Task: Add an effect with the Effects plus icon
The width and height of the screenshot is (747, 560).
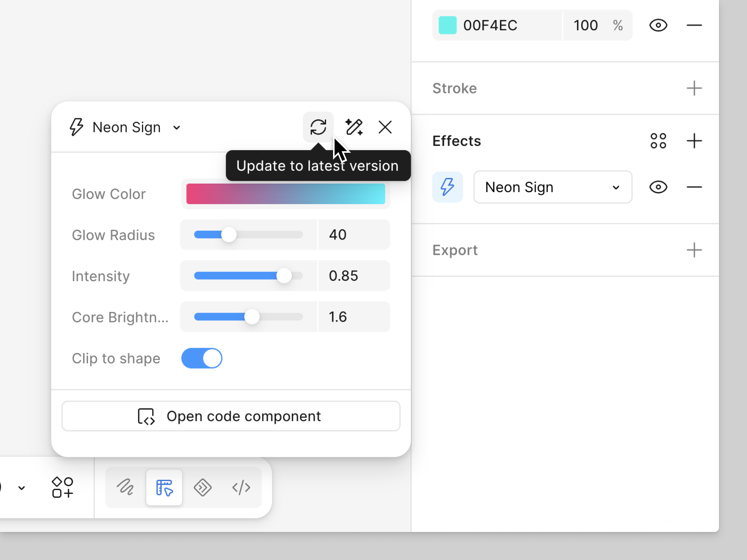Action: (x=694, y=141)
